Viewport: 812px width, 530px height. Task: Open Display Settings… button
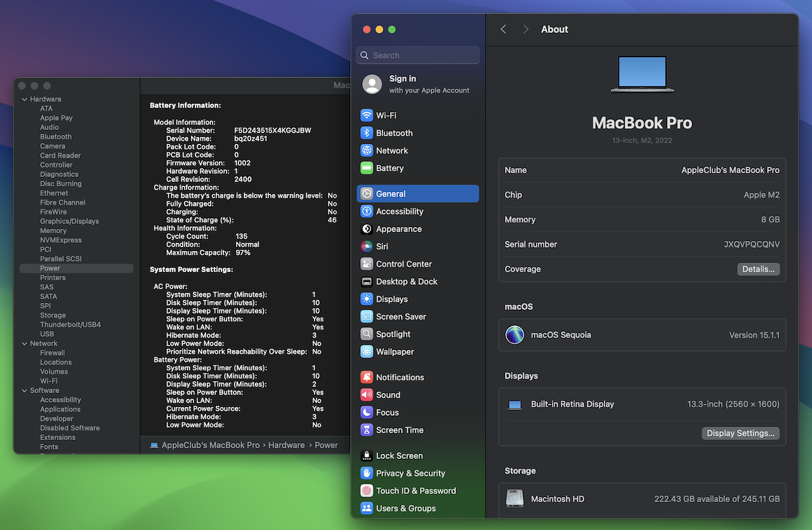point(741,434)
